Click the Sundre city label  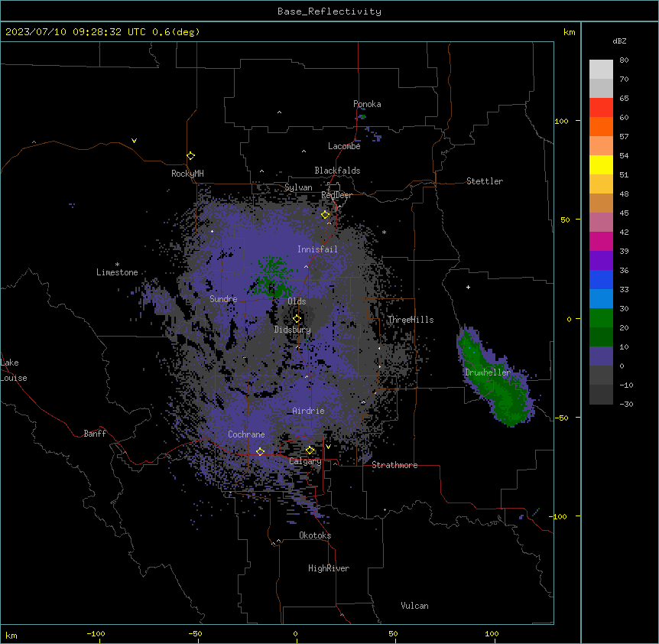point(223,299)
